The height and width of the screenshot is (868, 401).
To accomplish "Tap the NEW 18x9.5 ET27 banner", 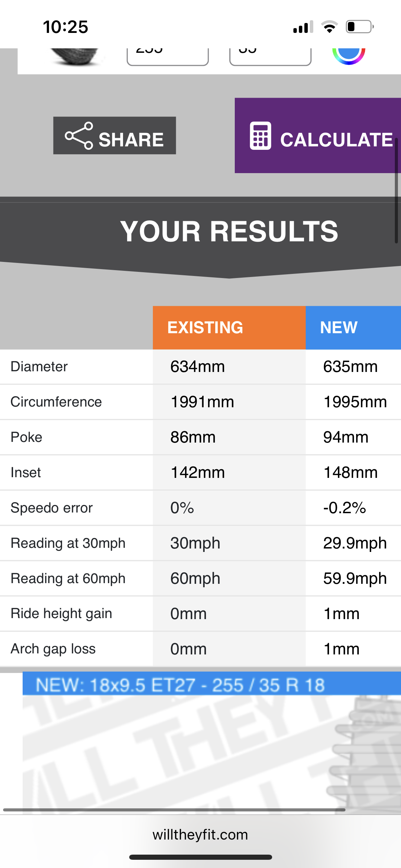I will click(212, 685).
